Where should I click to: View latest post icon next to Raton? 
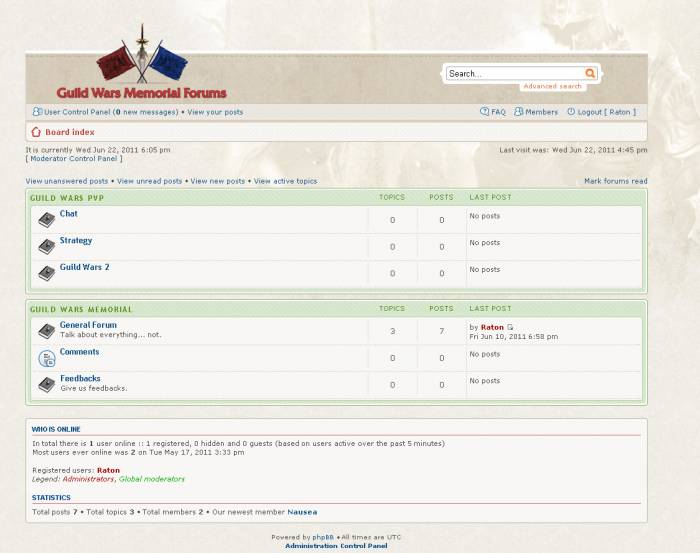click(510, 328)
